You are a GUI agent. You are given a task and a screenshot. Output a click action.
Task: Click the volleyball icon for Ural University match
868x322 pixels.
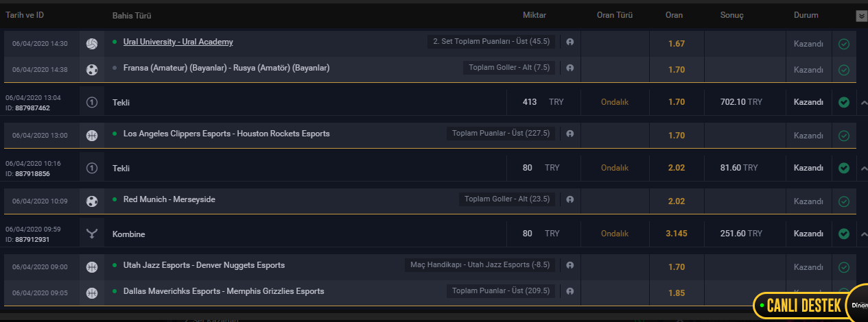[92, 43]
